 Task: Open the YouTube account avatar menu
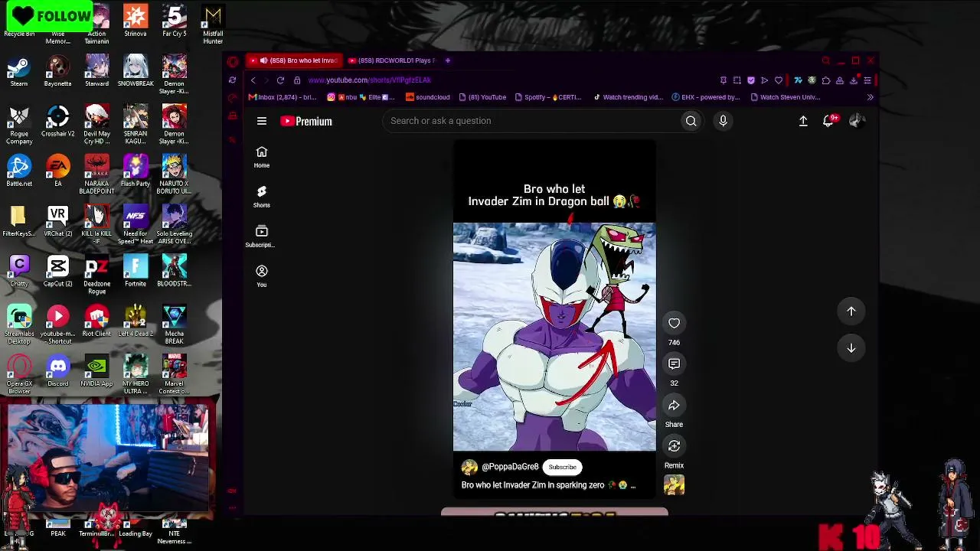click(857, 121)
